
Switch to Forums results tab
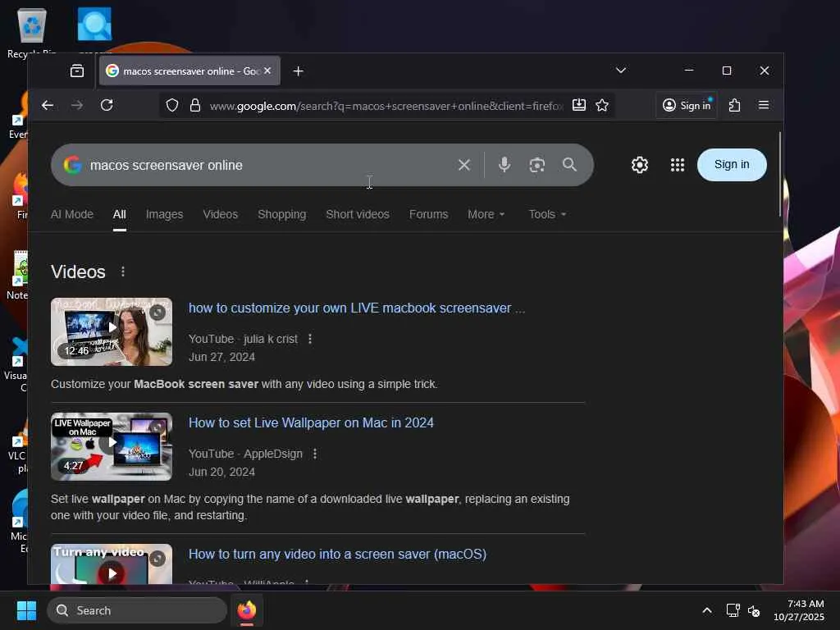[428, 214]
